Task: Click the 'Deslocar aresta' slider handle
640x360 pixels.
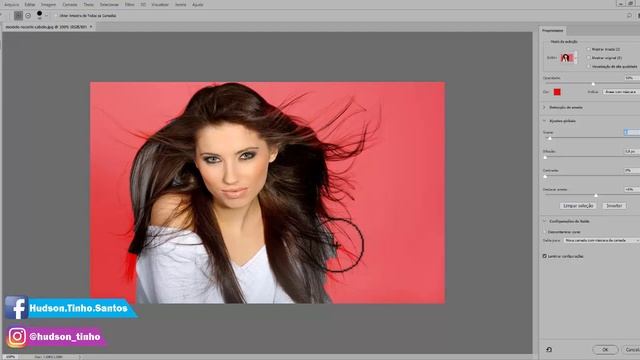Action: coord(596,196)
